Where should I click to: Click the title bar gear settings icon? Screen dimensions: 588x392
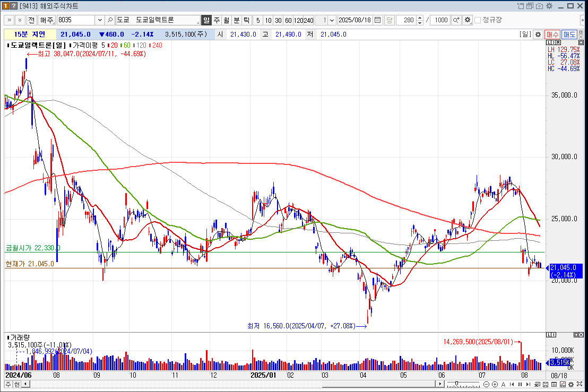(x=549, y=6)
